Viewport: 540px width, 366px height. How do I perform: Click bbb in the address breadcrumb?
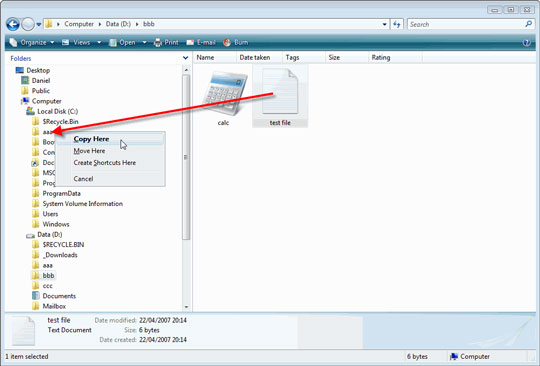[149, 24]
